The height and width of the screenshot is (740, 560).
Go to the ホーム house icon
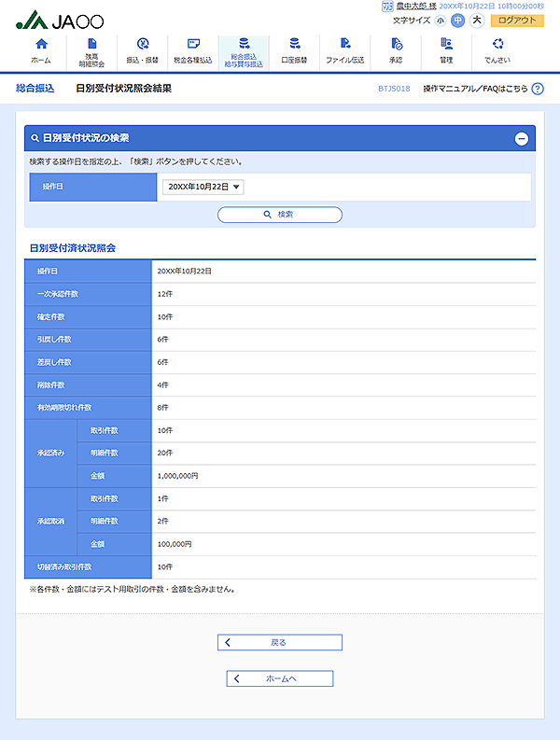pyautogui.click(x=42, y=44)
